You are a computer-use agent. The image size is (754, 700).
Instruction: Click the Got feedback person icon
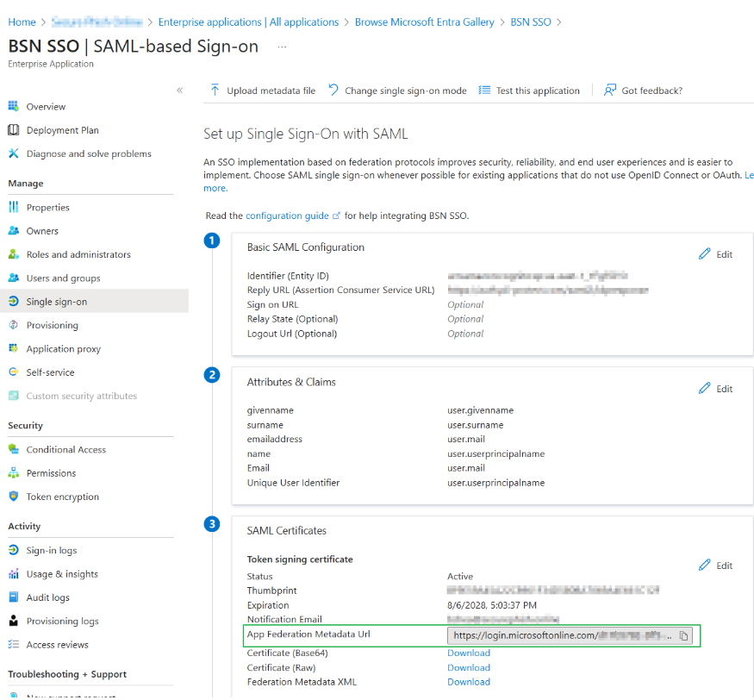[610, 90]
